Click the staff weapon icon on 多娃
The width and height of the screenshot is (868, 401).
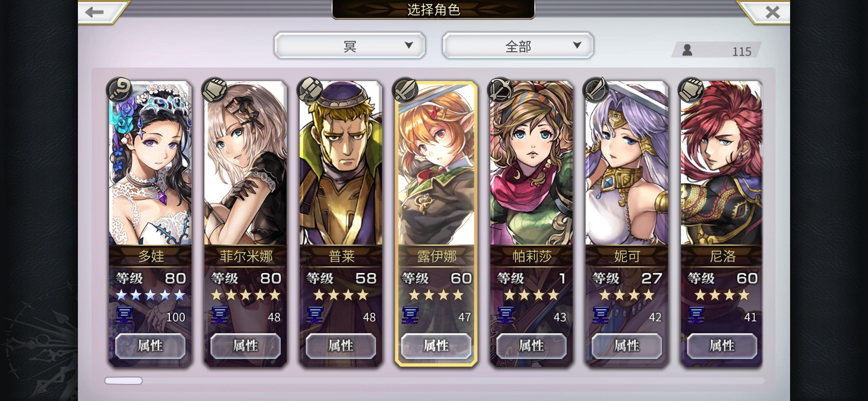[119, 90]
